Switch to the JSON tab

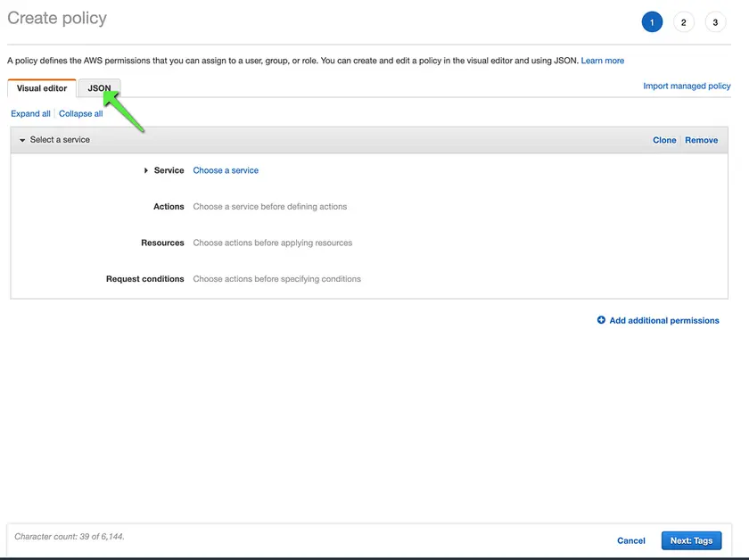coord(99,88)
